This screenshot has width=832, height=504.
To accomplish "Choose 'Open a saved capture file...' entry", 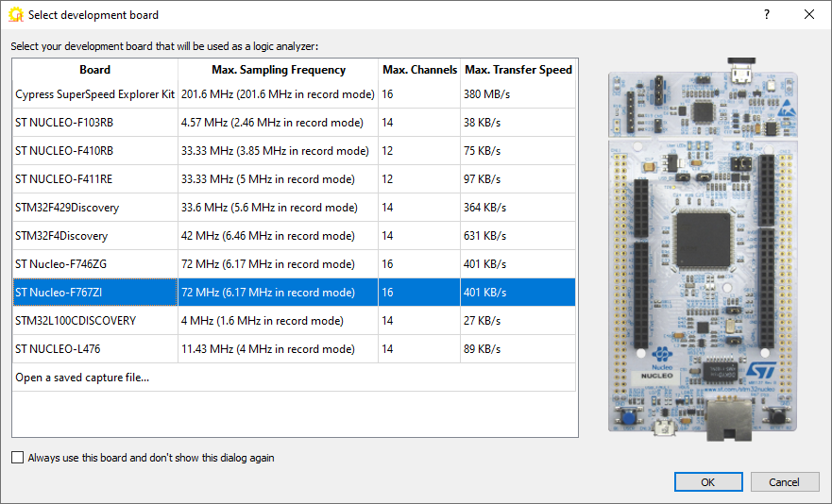I will (294, 378).
